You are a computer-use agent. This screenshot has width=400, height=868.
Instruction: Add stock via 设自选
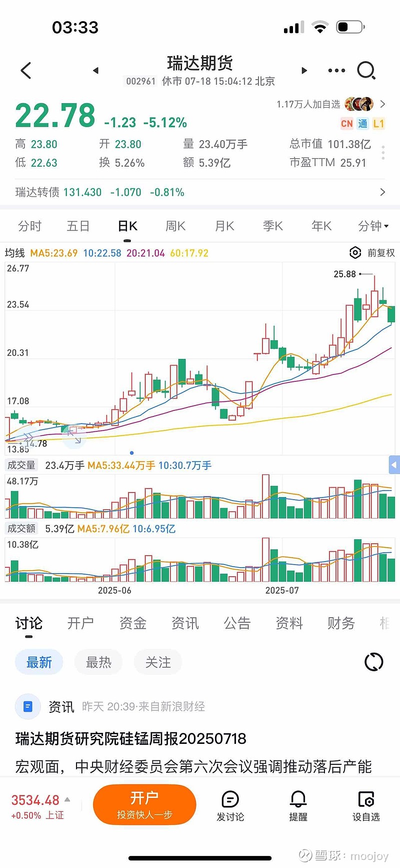(366, 805)
